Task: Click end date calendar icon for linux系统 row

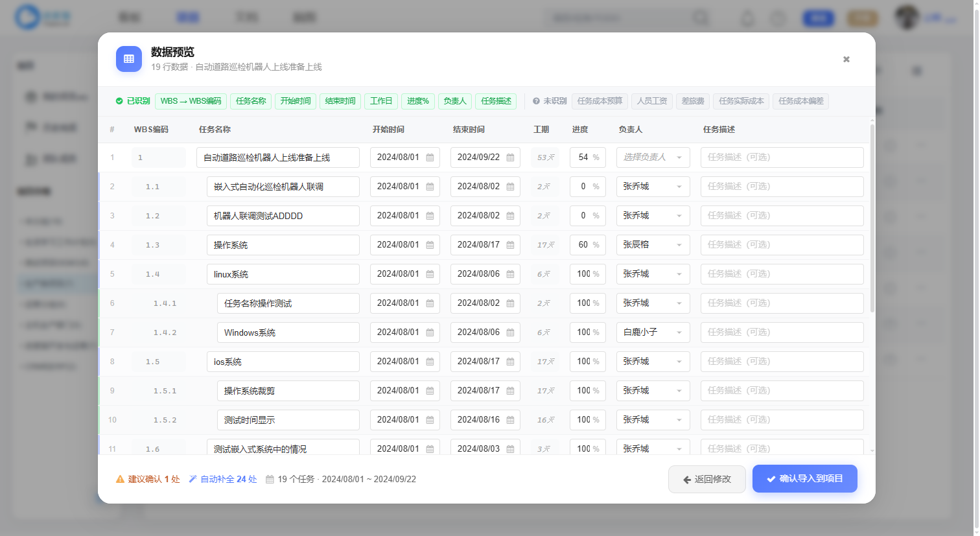Action: tap(510, 274)
